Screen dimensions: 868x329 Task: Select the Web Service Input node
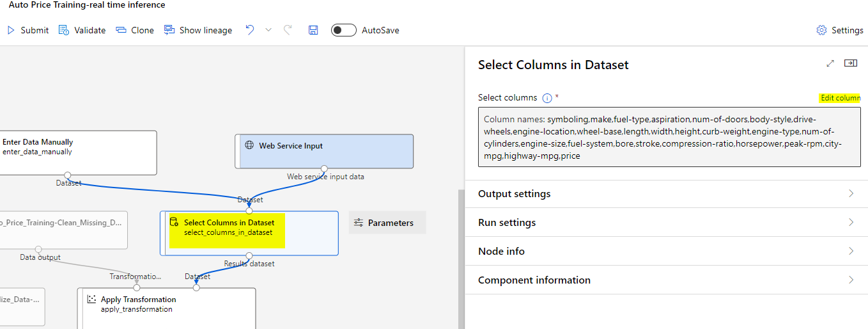pyautogui.click(x=324, y=151)
